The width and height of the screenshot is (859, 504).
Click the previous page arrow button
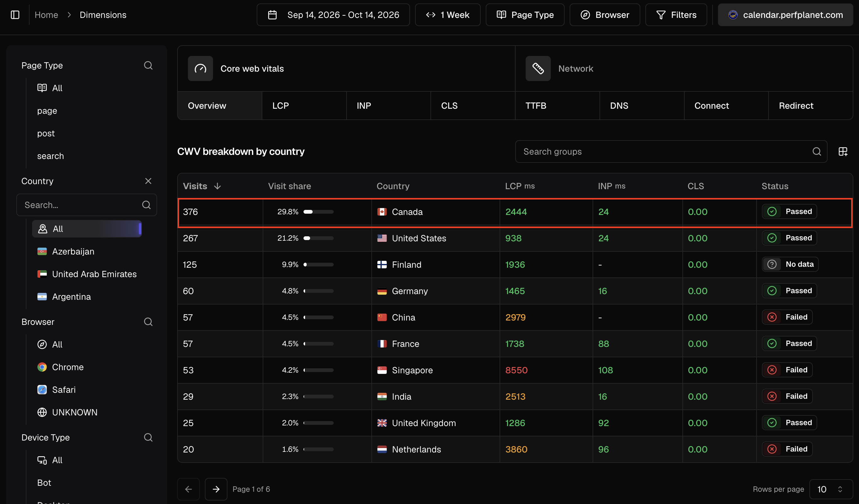pos(189,489)
